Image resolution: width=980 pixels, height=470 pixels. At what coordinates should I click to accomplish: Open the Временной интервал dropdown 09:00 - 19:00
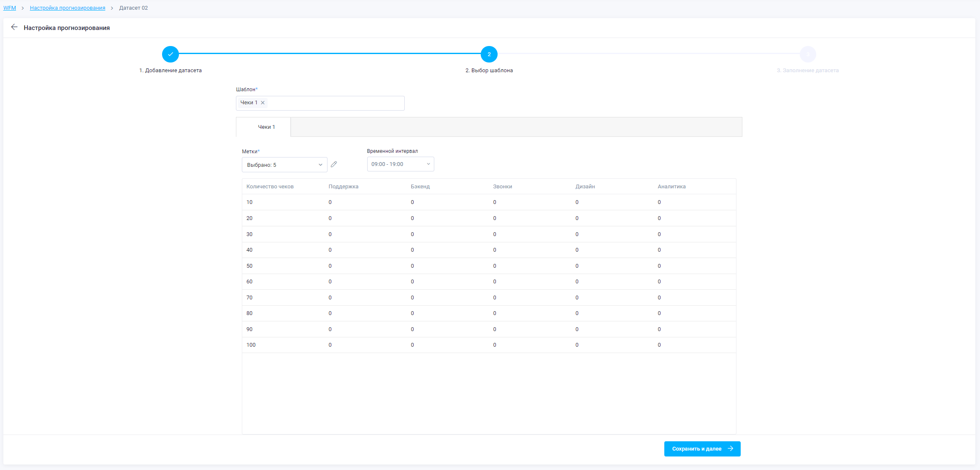coord(401,164)
